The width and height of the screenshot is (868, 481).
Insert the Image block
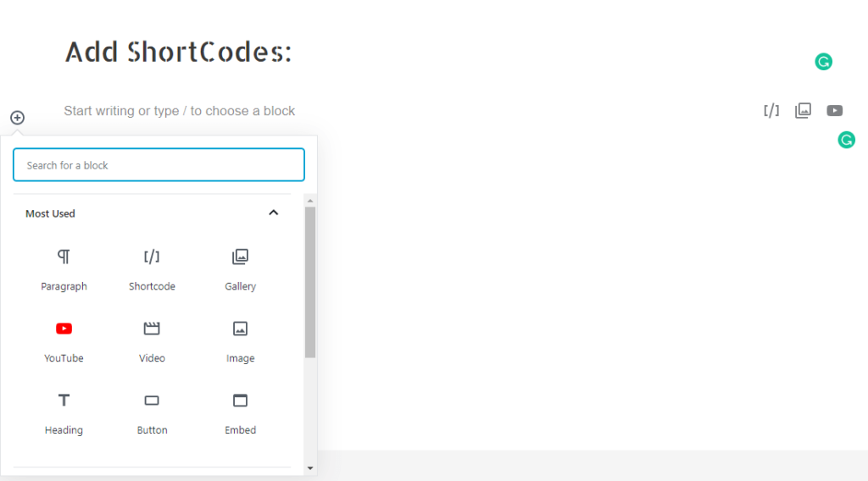240,342
